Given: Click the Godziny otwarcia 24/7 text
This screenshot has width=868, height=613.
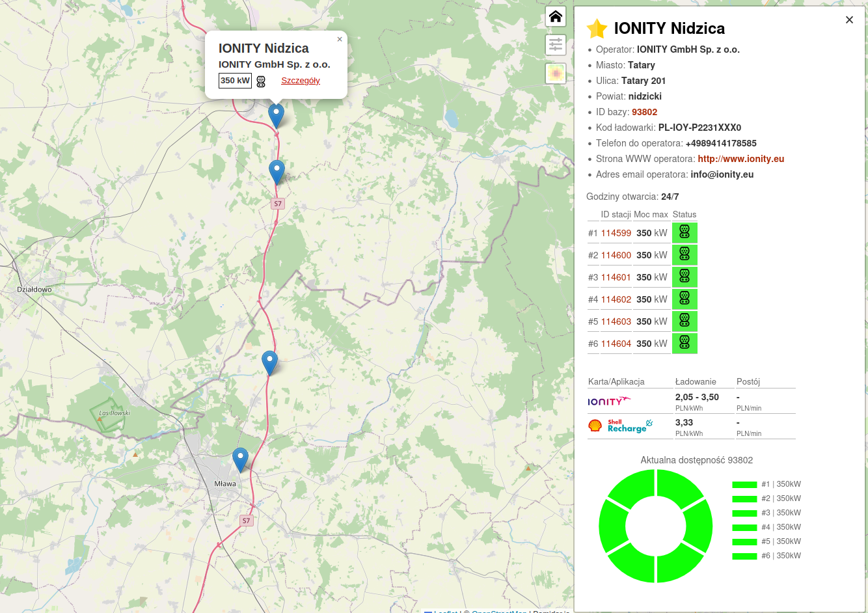Looking at the screenshot, I should click(632, 197).
